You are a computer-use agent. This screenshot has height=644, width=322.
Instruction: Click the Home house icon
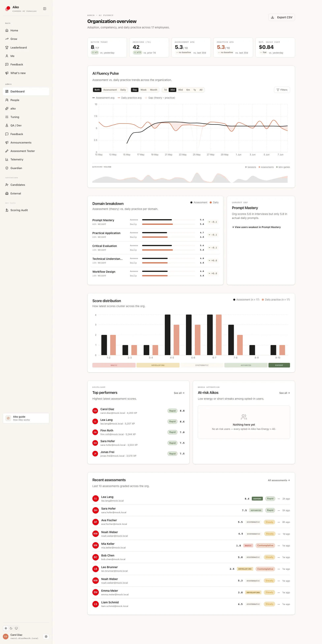[x=7, y=31]
